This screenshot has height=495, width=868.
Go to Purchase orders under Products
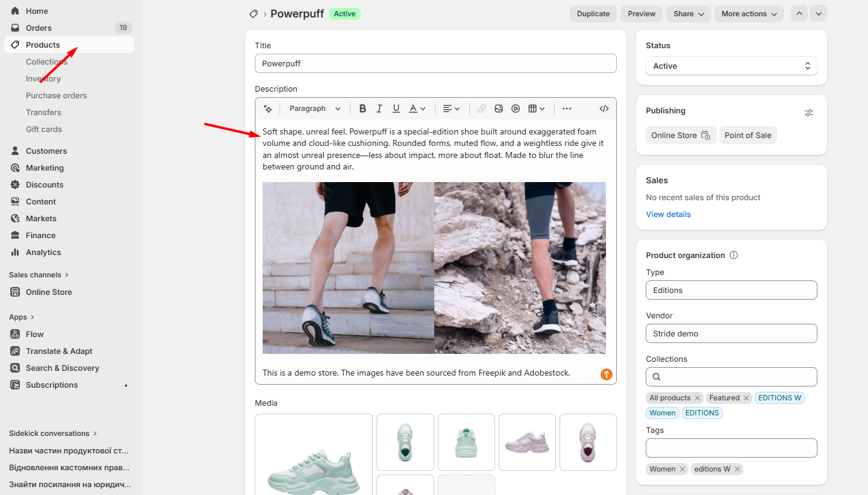(x=56, y=95)
